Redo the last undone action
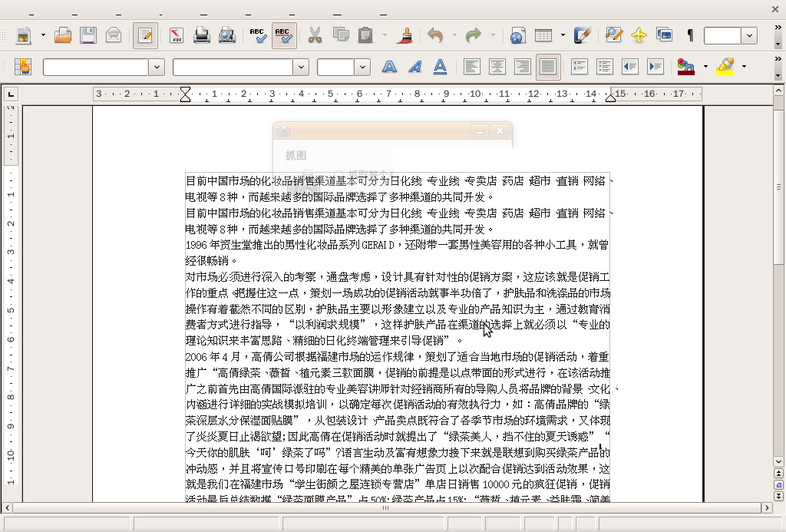The width and height of the screenshot is (786, 532). pos(473,35)
